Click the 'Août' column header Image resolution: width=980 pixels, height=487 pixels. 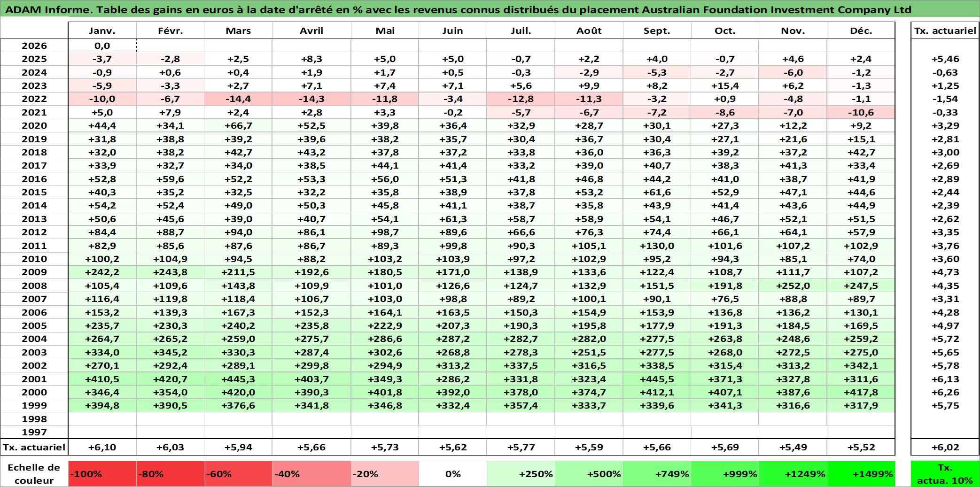coord(589,31)
